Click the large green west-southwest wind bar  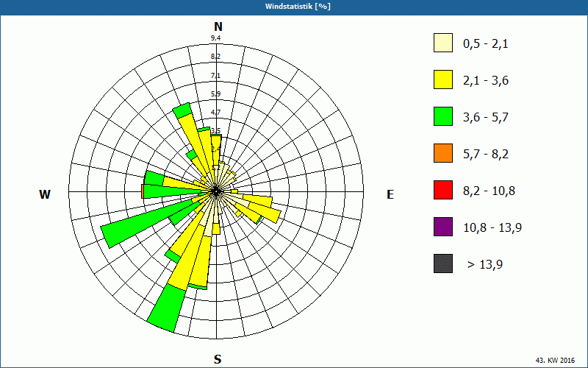coord(146,224)
